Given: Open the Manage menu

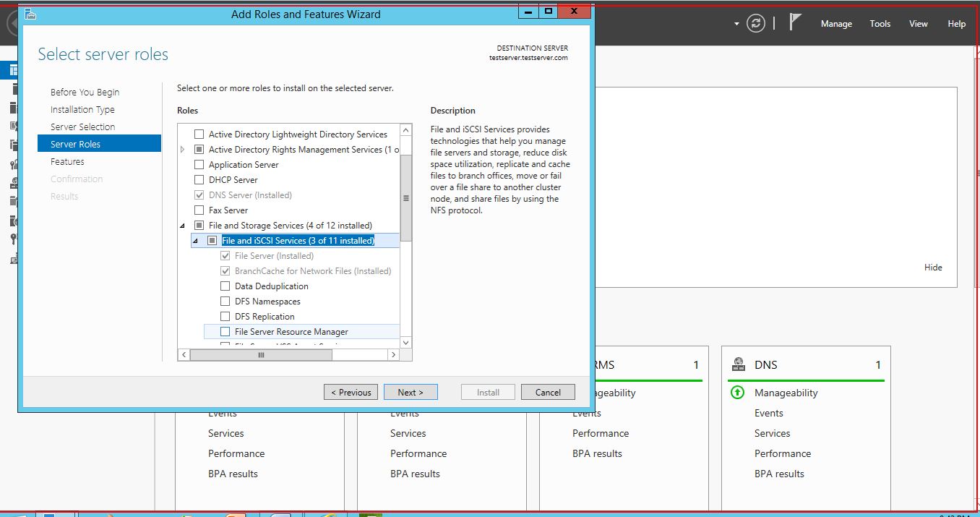Looking at the screenshot, I should pos(836,24).
